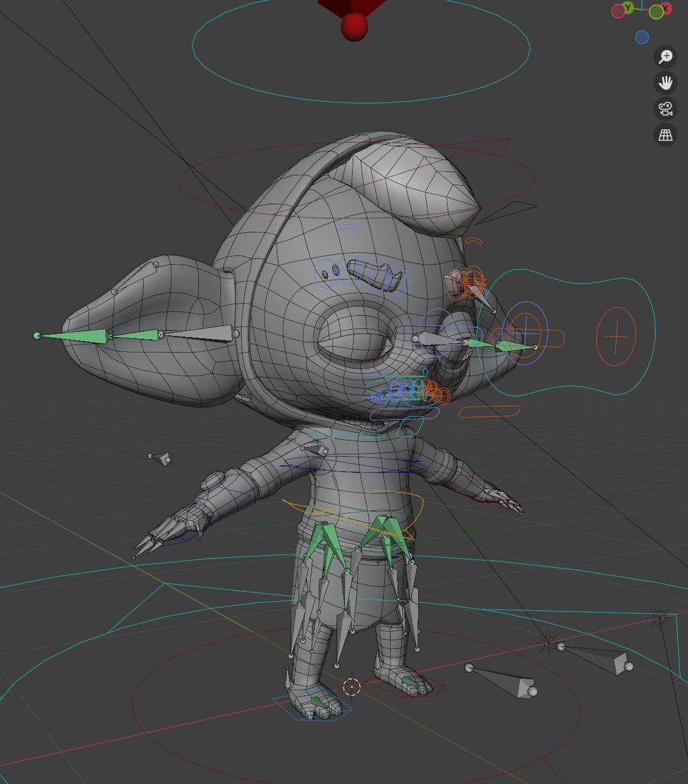Activate the viewport Zoom magnifier icon

(x=664, y=56)
